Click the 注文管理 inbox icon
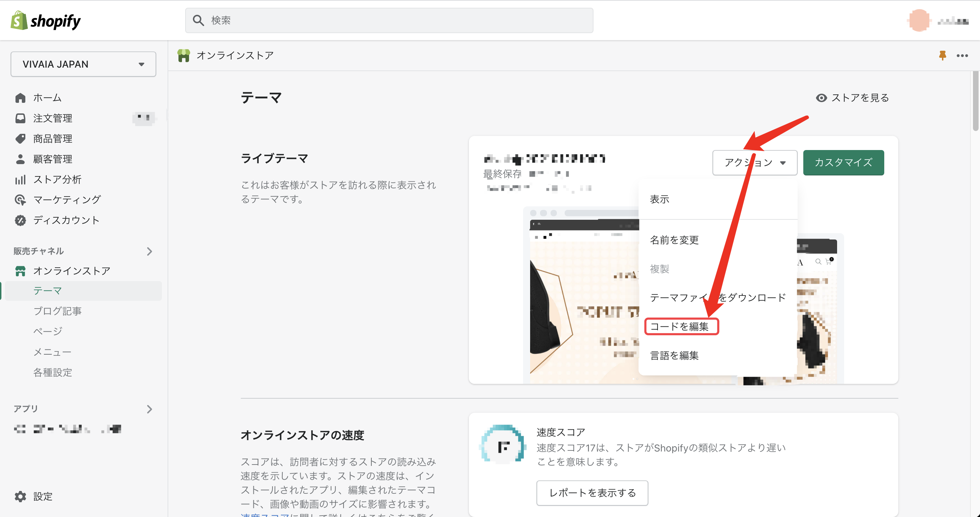The image size is (980, 517). point(20,118)
